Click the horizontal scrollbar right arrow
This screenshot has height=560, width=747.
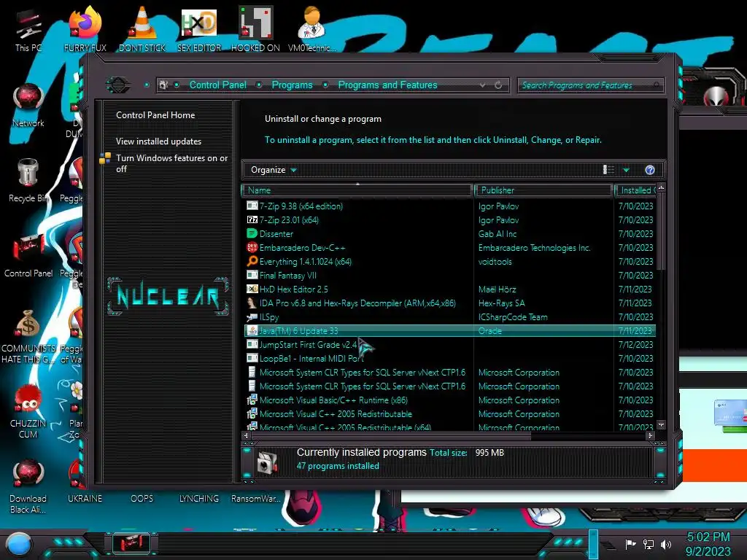(650, 435)
